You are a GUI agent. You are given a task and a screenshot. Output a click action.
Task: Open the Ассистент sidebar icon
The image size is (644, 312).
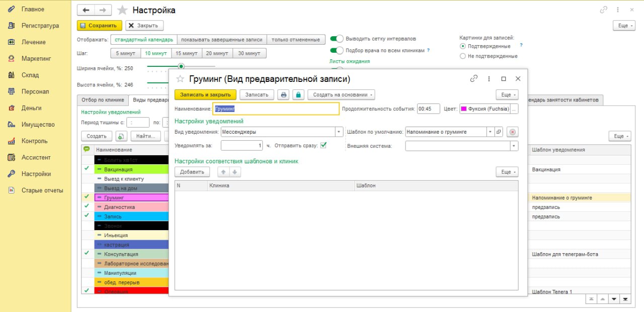tap(11, 157)
